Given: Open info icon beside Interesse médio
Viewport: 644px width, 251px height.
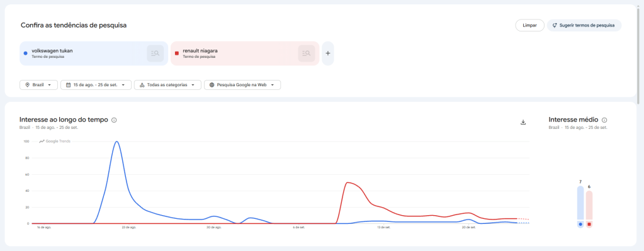Looking at the screenshot, I should [604, 120].
